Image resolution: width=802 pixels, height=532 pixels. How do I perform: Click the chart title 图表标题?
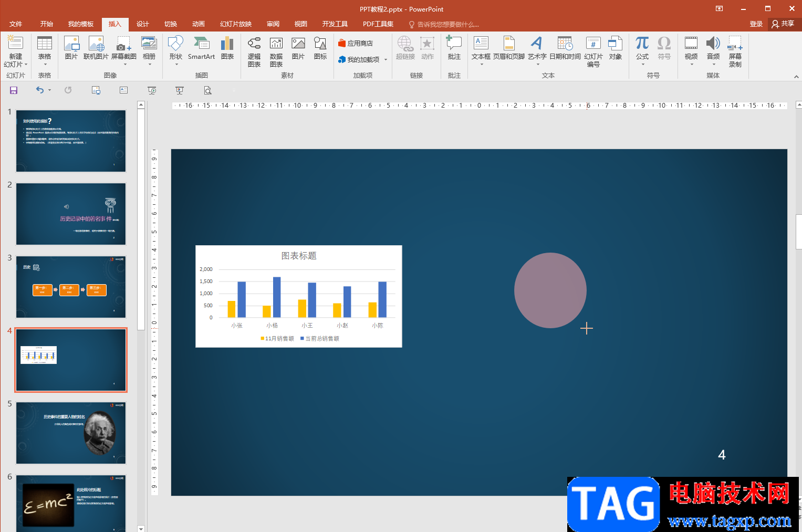[299, 256]
